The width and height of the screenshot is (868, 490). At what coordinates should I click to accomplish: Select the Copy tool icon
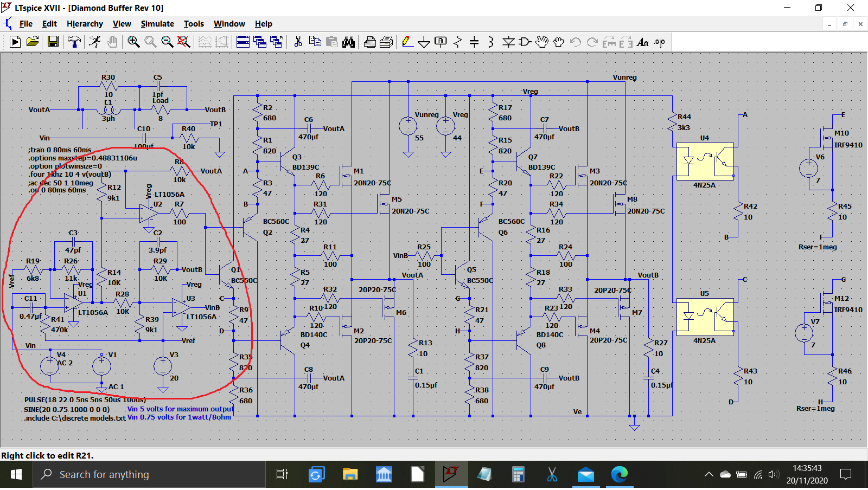tap(315, 42)
